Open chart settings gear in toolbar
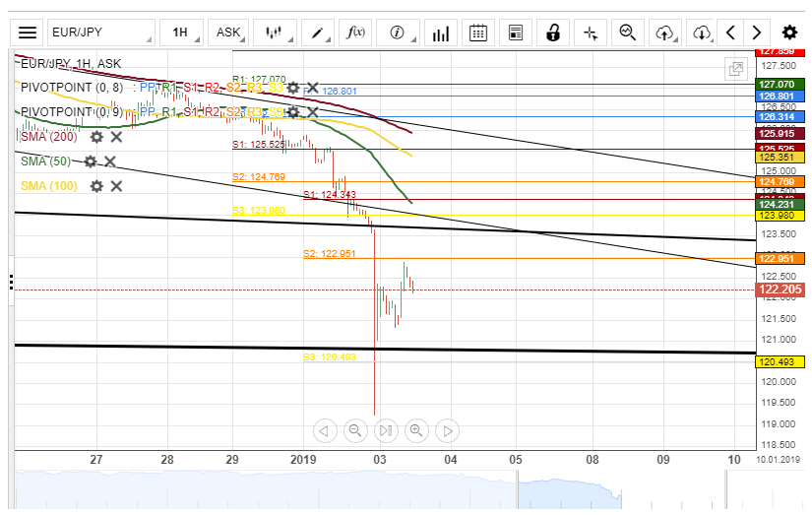This screenshot has width=812, height=515. click(789, 32)
